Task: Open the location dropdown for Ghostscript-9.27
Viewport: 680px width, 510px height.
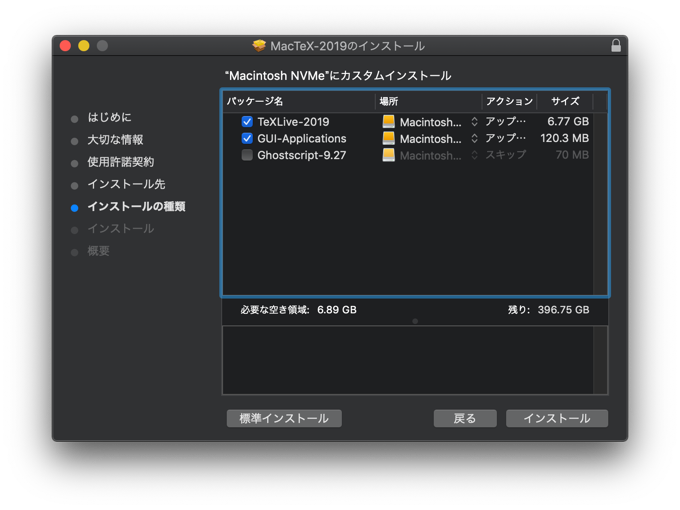Action: pyautogui.click(x=474, y=155)
